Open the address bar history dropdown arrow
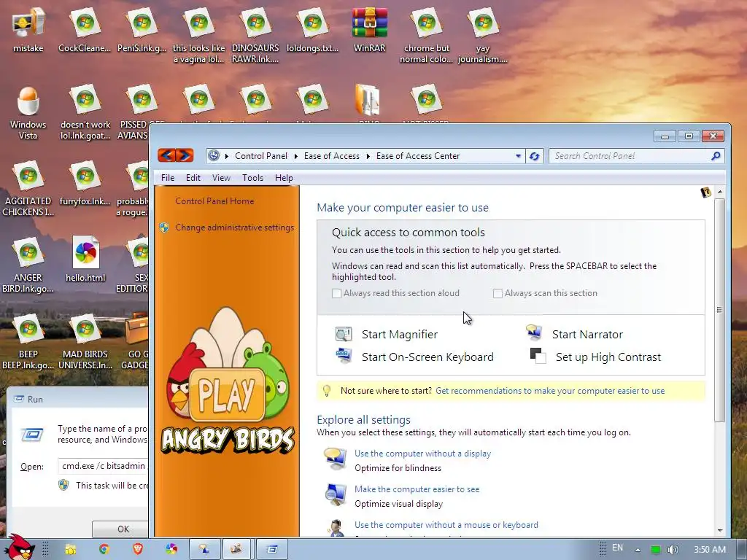Viewport: 747px width, 560px height. [x=519, y=156]
